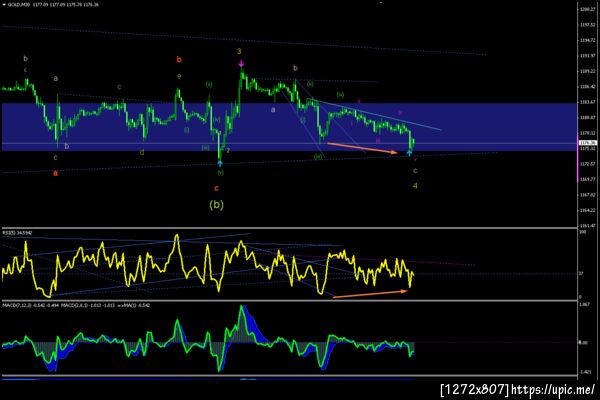Click the 1164.22 price axis level
This screenshot has width=600, height=400.
click(x=587, y=210)
